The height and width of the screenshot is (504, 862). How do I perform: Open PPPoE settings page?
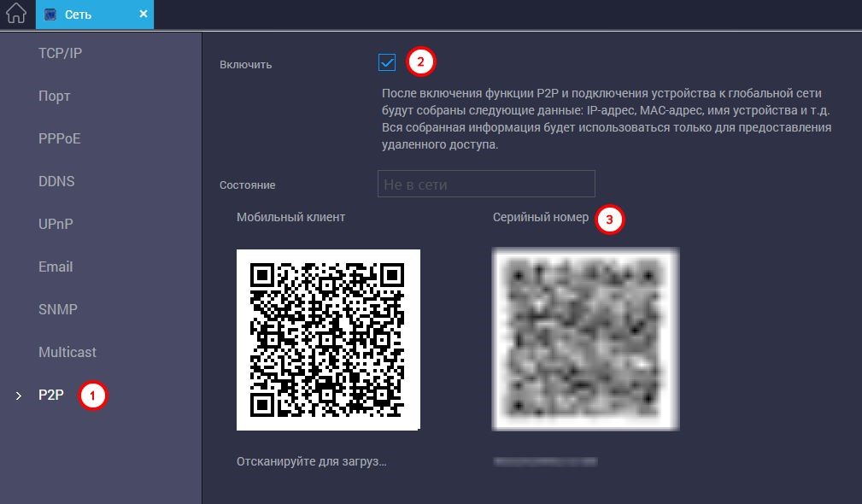(x=59, y=138)
